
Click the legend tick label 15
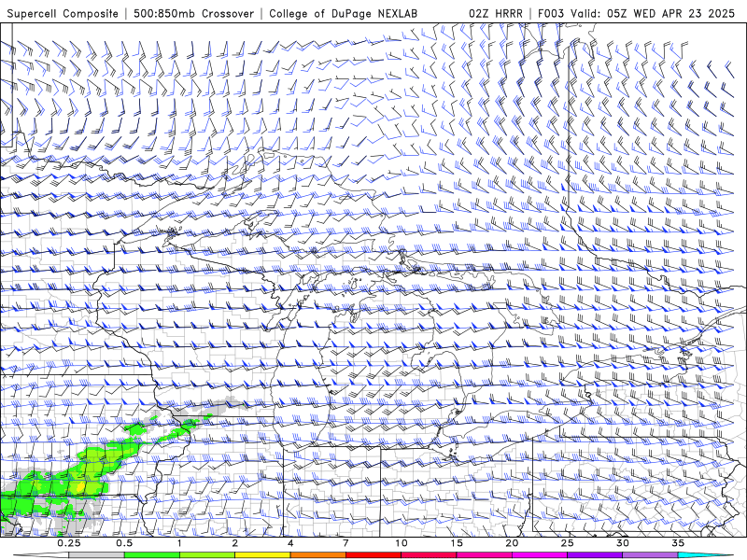[x=457, y=543]
